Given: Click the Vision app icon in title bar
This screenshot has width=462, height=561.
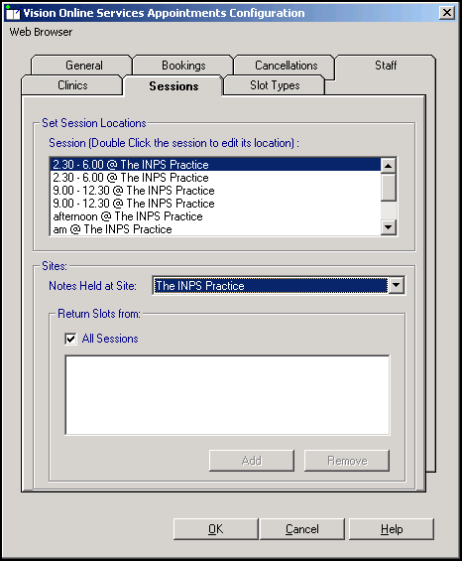Looking at the screenshot, I should (13, 13).
